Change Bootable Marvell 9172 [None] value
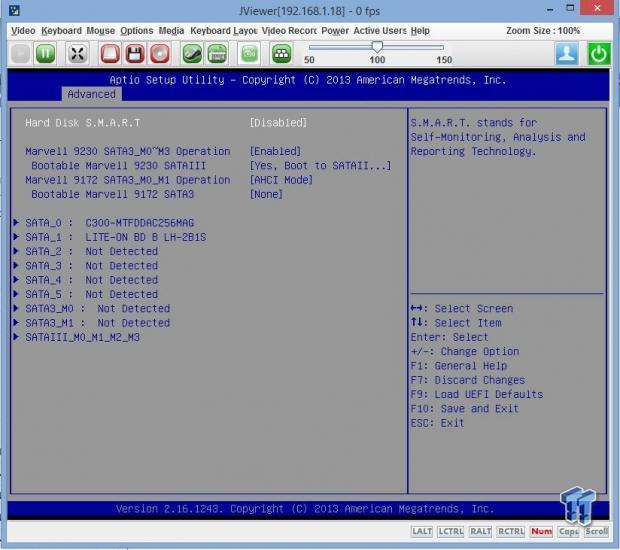 tap(266, 194)
